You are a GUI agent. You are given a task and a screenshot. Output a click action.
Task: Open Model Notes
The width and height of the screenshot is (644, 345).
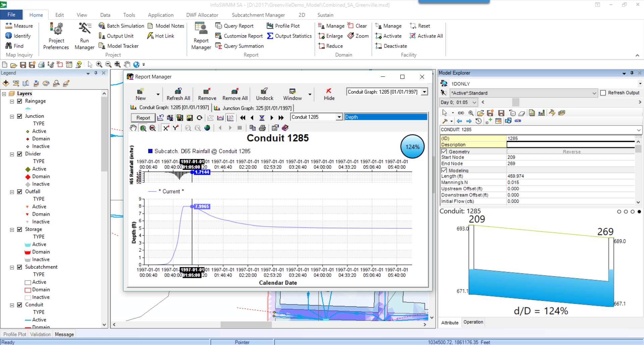[166, 26]
